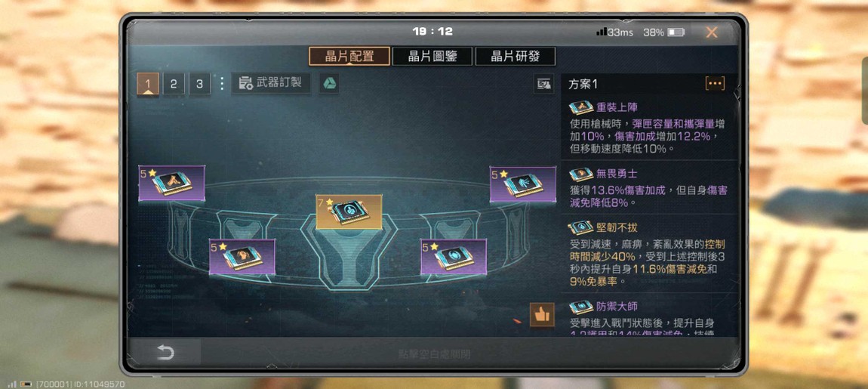Select the center 7-star chip slot
868x389 pixels.
[349, 211]
